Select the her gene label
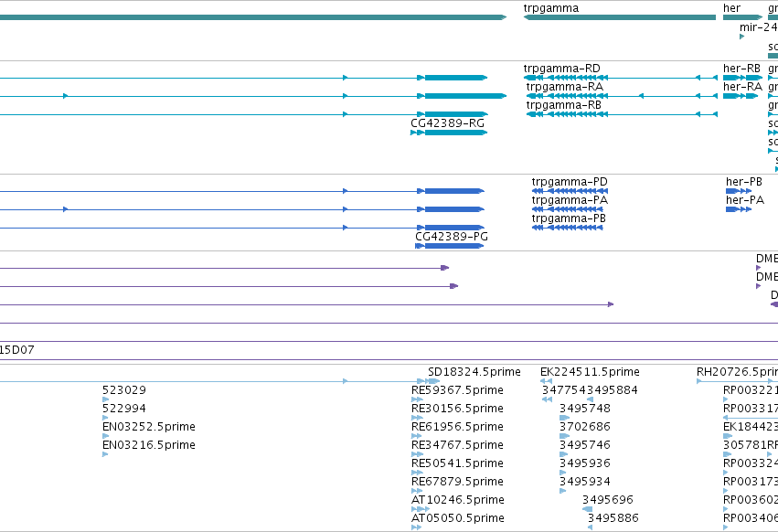Viewport: 778px width, 532px height. click(x=731, y=8)
